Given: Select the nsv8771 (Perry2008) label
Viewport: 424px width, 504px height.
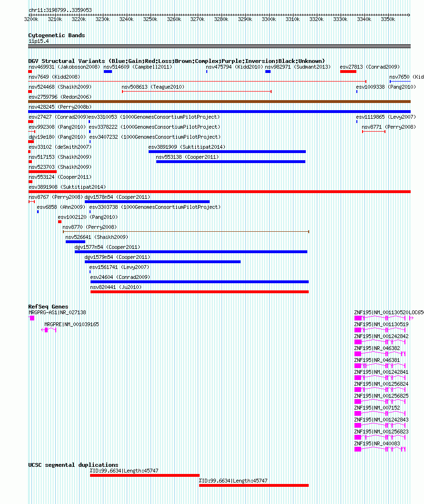Looking at the screenshot, I should click(x=389, y=127).
